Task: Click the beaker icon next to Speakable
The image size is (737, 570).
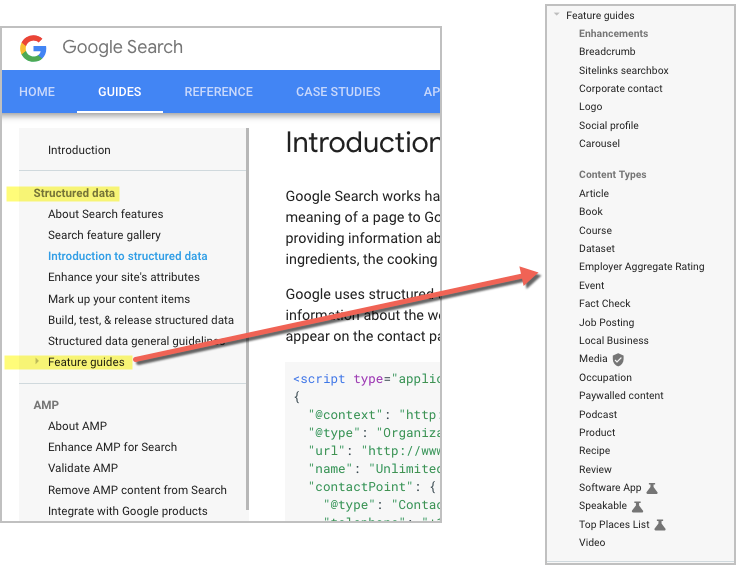Action: tap(638, 506)
